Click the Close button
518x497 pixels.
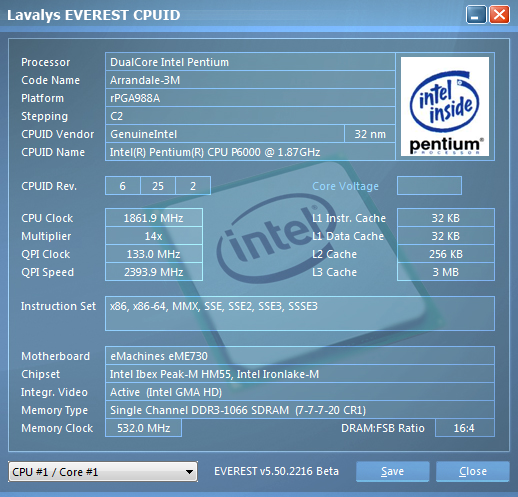(473, 471)
